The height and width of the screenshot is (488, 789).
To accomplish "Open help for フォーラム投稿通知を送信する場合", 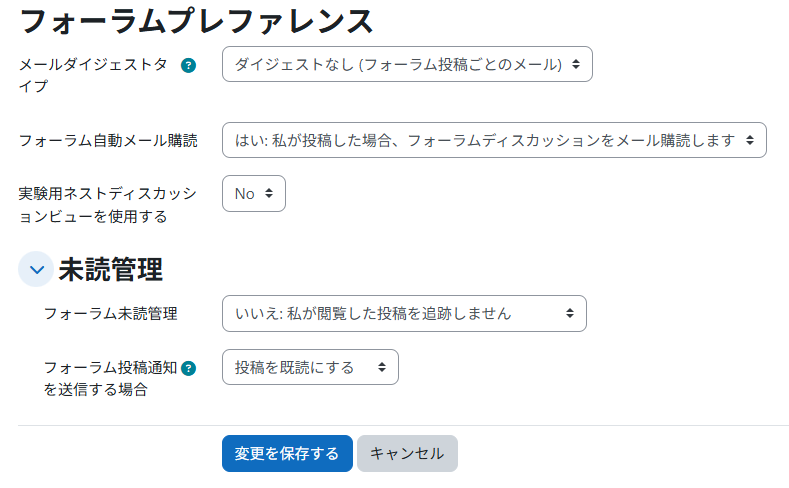I will tap(188, 368).
